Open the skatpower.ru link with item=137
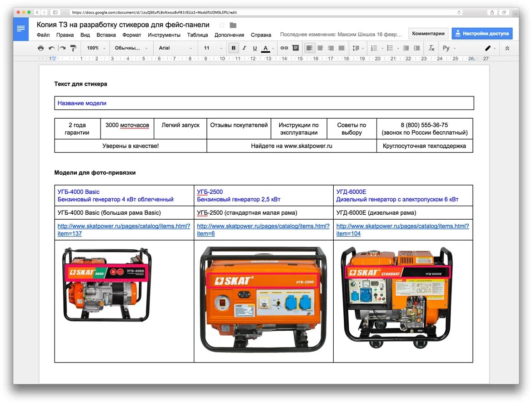The height and width of the screenshot is (403, 532). (x=124, y=230)
